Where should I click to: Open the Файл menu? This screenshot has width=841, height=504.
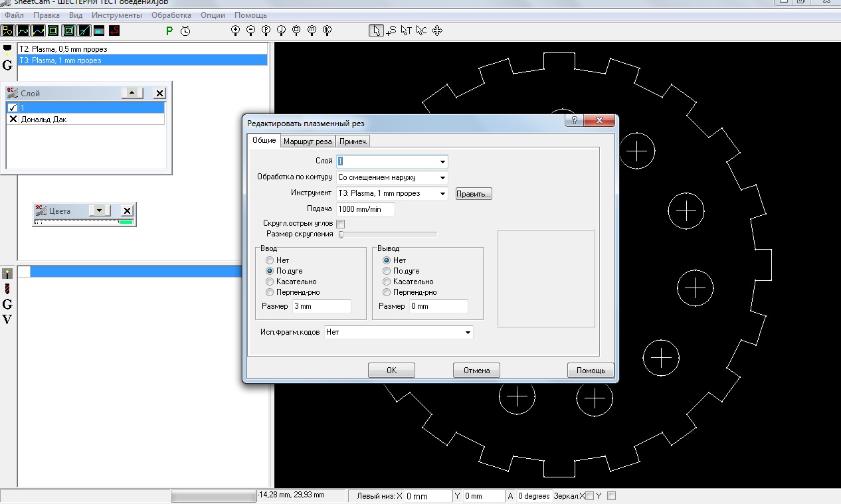(14, 15)
